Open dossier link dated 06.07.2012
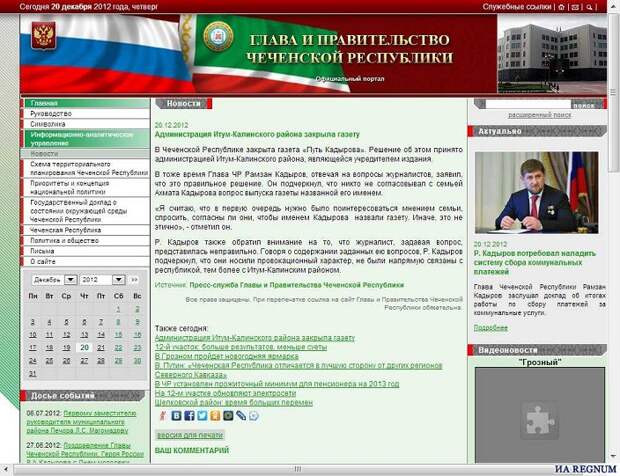 pyautogui.click(x=81, y=422)
